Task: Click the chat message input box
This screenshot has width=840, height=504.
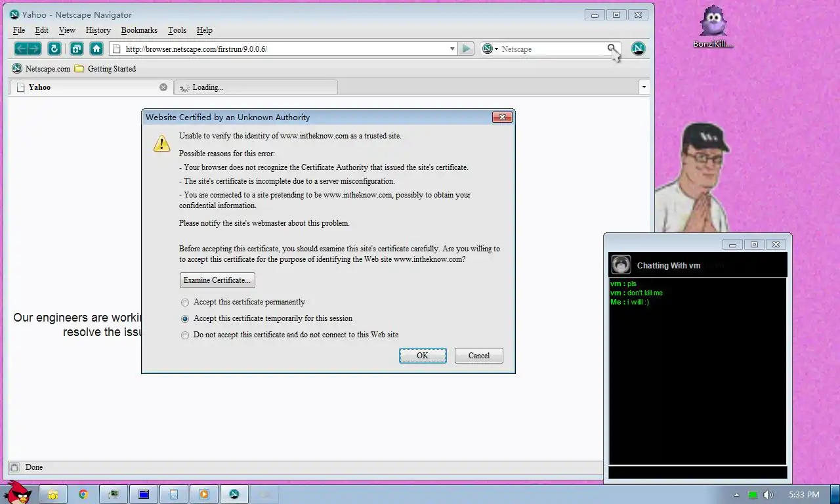Action: pyautogui.click(x=698, y=472)
